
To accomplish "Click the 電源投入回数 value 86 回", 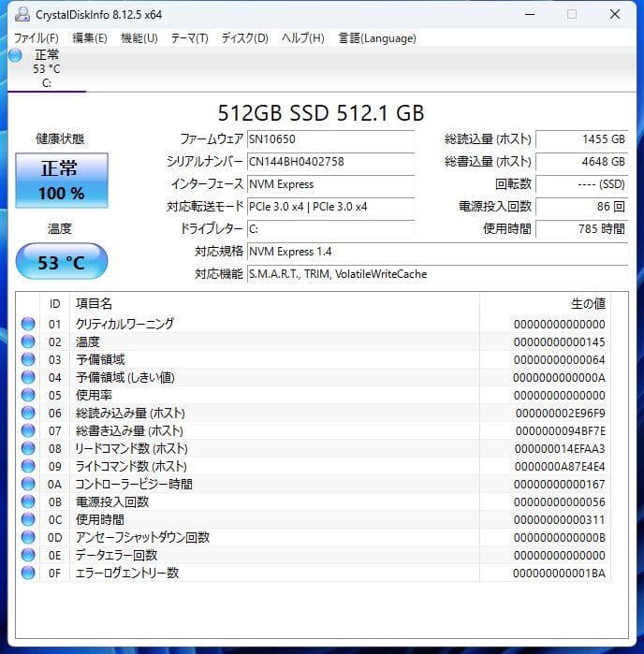I will coord(582,207).
